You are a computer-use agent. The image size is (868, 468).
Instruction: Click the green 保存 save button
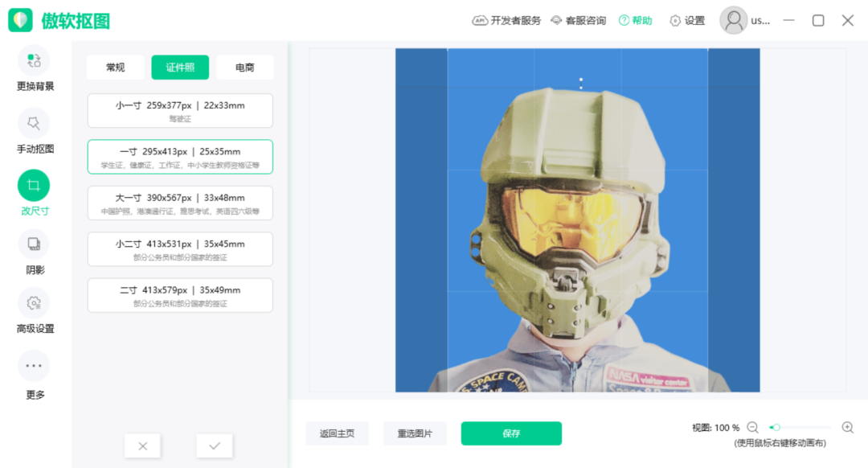pyautogui.click(x=511, y=433)
